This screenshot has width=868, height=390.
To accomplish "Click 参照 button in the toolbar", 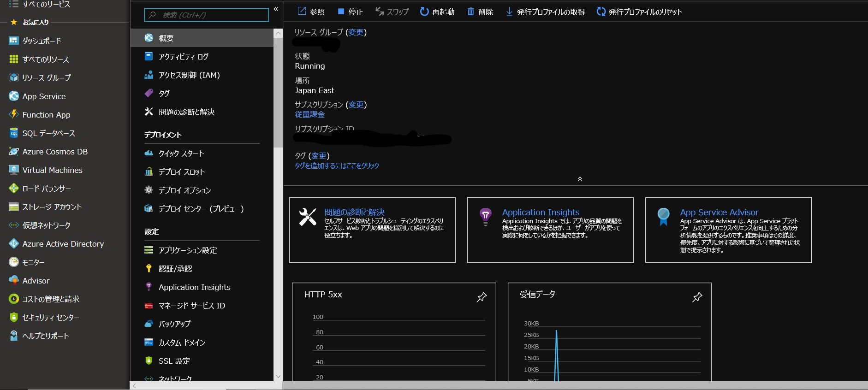I will [x=311, y=12].
